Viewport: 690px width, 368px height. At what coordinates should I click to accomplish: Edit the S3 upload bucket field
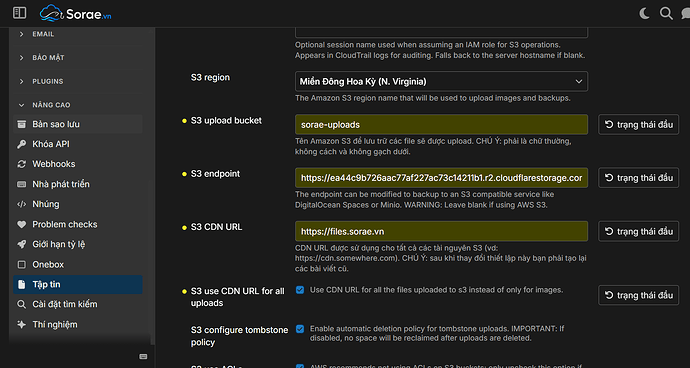441,125
